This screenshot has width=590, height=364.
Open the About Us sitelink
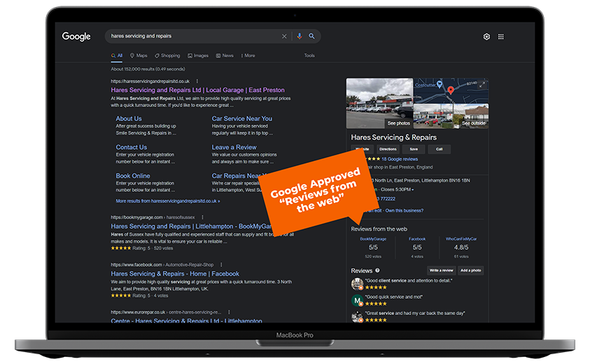pos(129,118)
